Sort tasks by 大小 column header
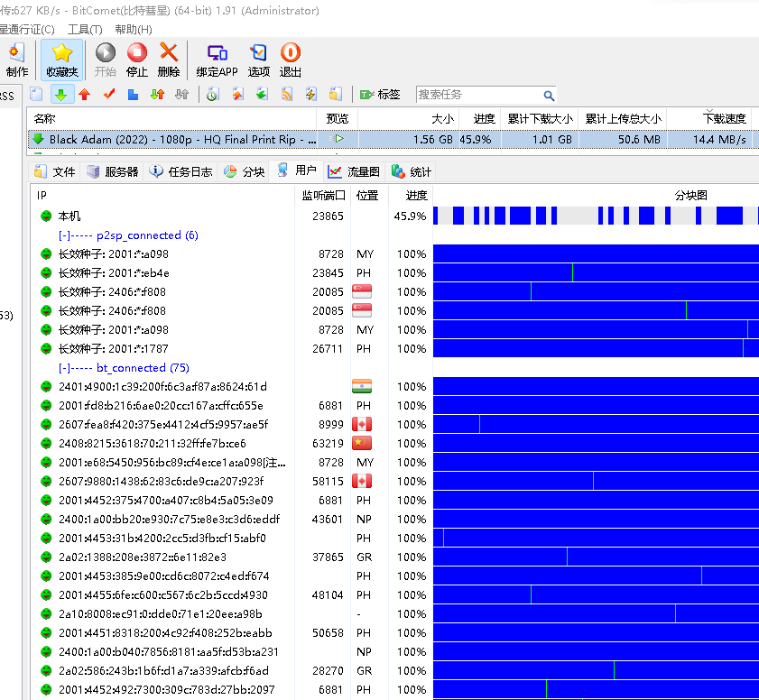Viewport: 759px width, 700px height. point(409,118)
